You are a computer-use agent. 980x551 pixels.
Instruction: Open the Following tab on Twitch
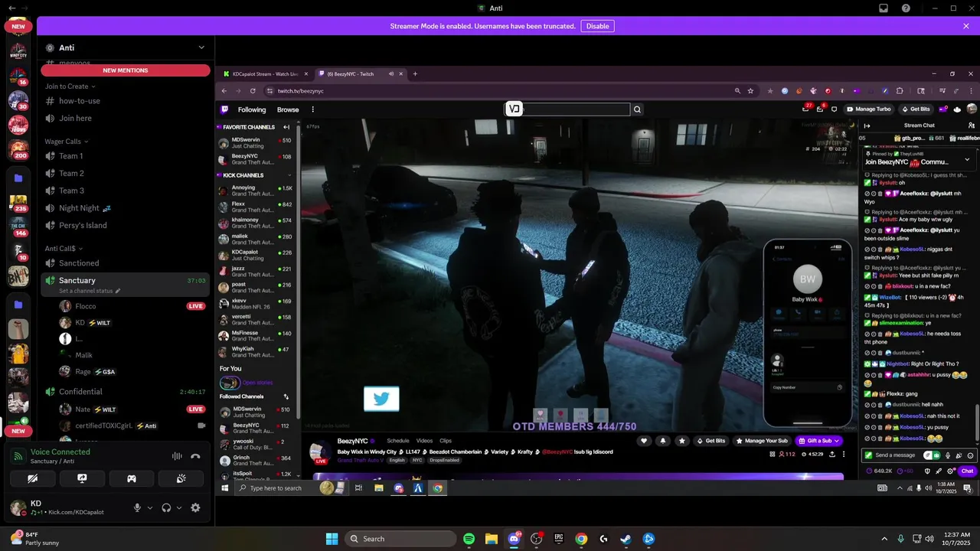coord(252,109)
